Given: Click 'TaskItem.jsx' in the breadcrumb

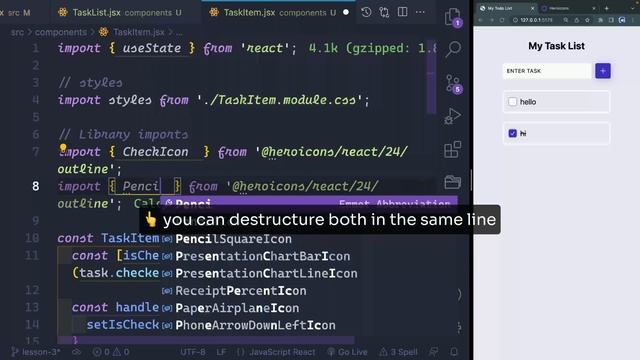Looking at the screenshot, I should [x=139, y=32].
